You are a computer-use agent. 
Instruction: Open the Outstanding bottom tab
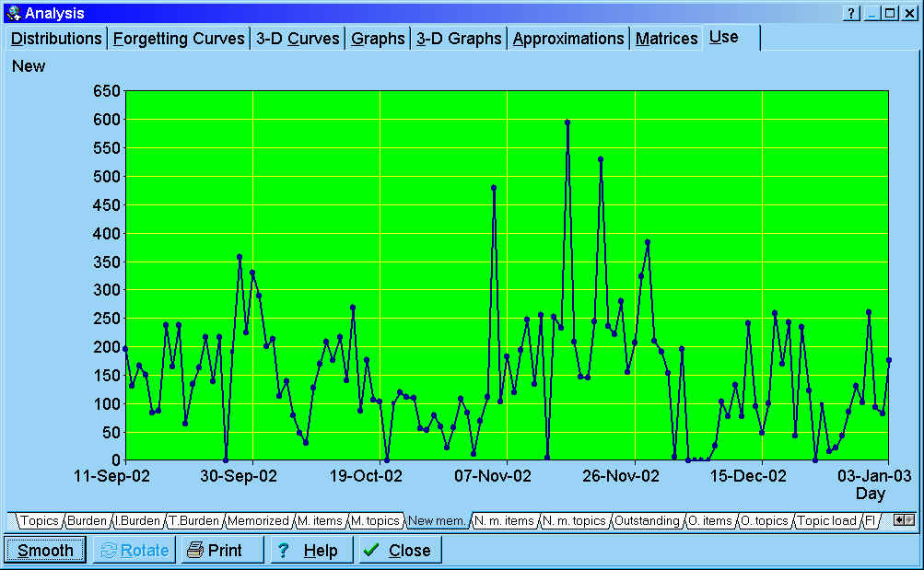(648, 521)
